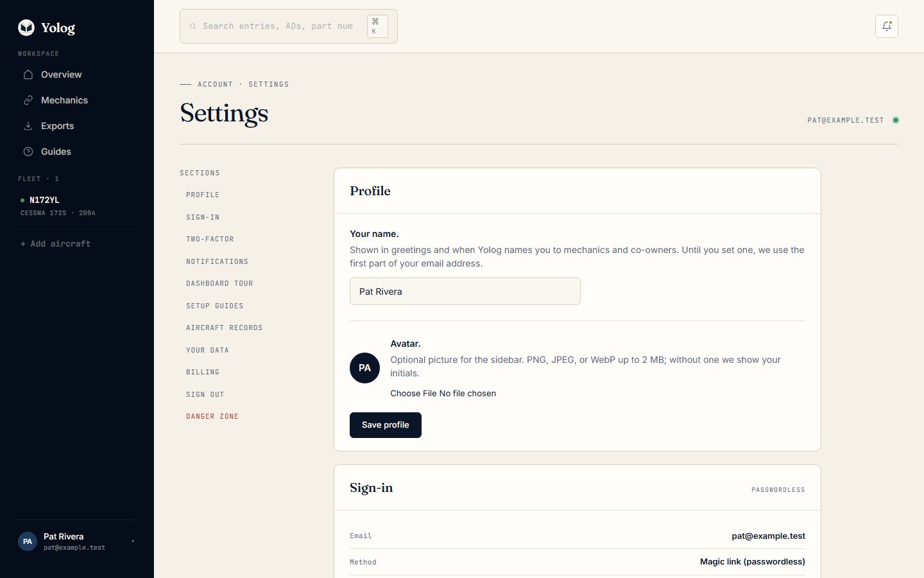Click the Save profile button
The width and height of the screenshot is (924, 578).
tap(386, 425)
